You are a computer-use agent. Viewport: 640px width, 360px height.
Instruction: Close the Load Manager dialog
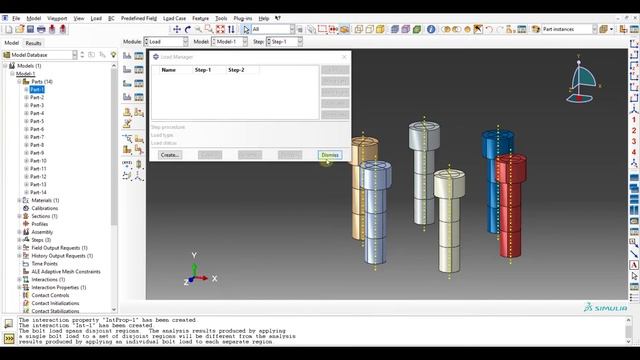(x=344, y=57)
